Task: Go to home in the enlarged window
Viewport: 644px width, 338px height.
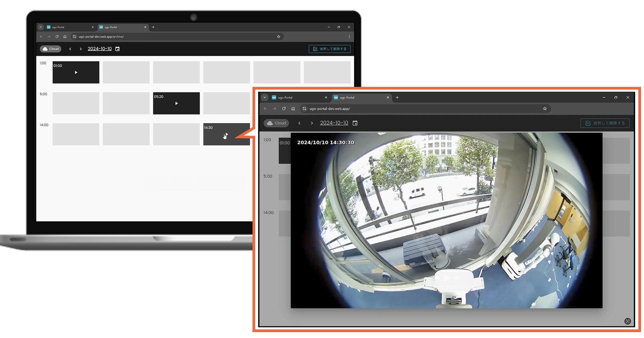Action: pyautogui.click(x=293, y=109)
